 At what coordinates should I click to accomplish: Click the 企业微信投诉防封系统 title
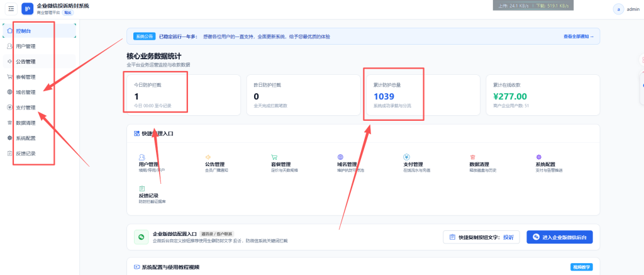(x=63, y=6)
